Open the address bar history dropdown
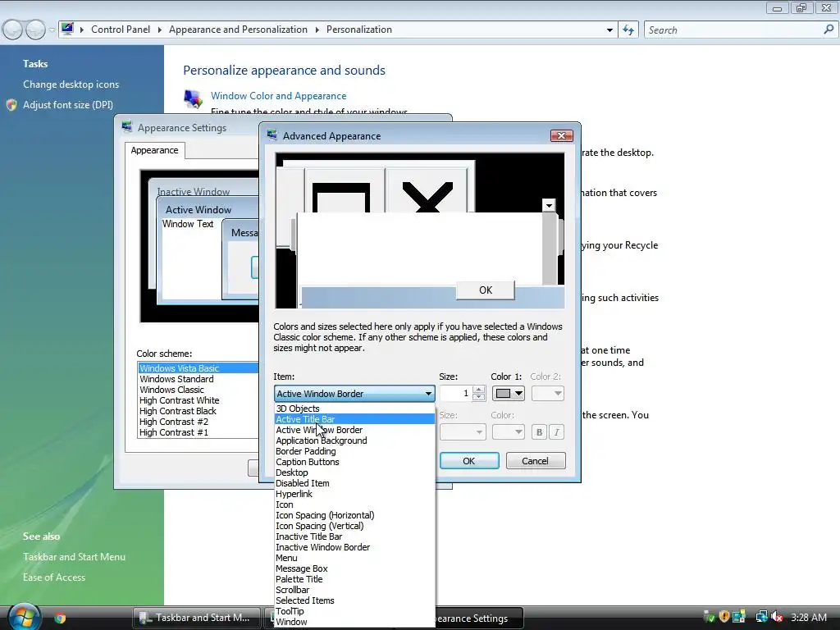Viewport: 840px width, 630px height. click(609, 30)
